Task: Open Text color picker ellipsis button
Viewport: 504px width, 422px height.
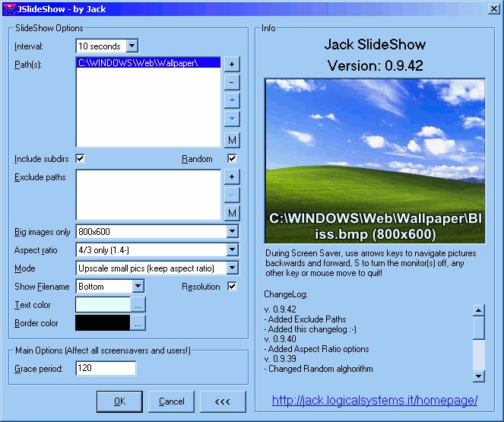Action: pos(138,305)
